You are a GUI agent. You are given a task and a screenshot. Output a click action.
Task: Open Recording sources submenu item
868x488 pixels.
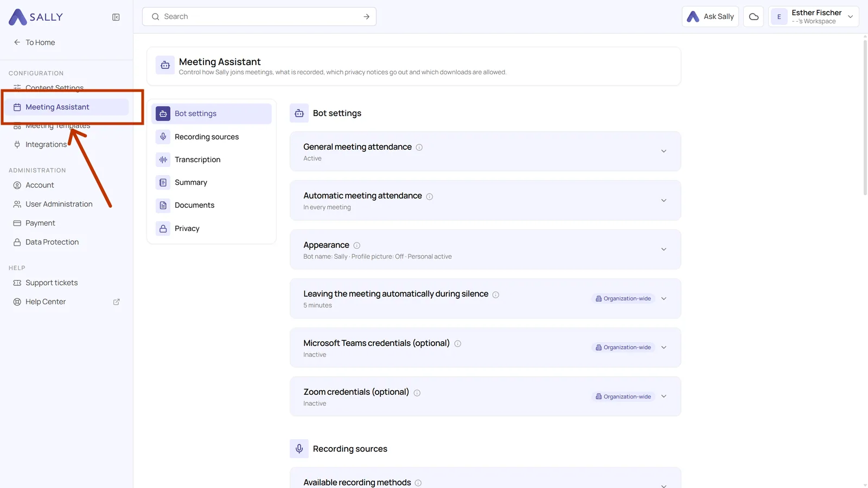pos(212,137)
